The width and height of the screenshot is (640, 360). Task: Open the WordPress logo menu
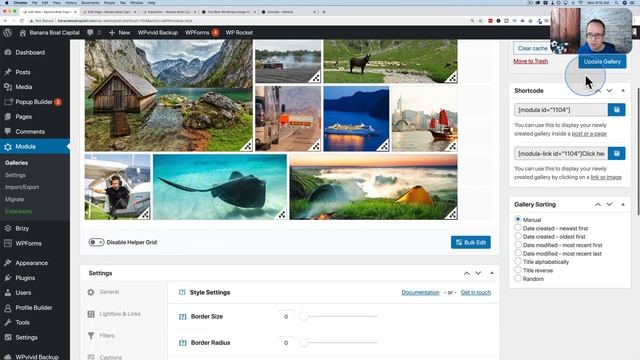[7, 33]
